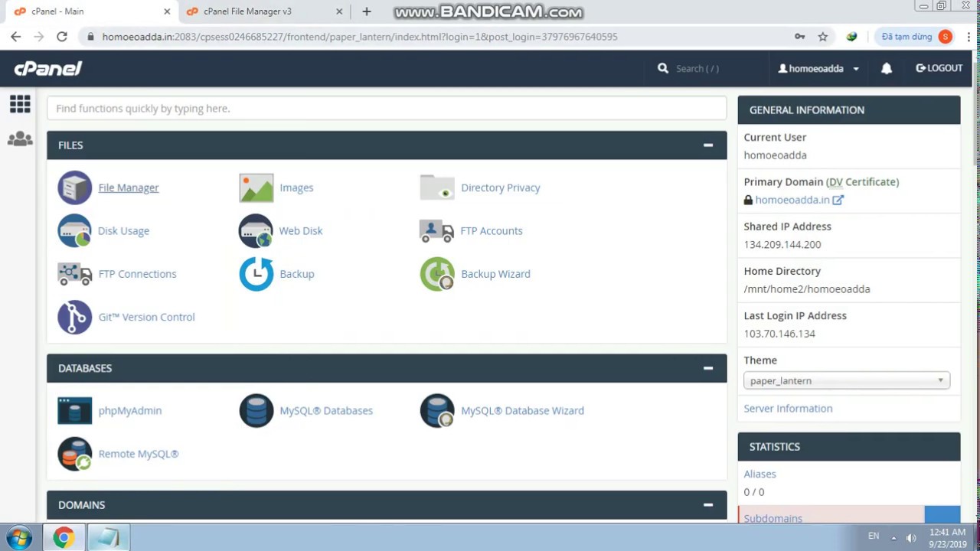Open the File Manager icon
This screenshot has width=980, height=551.
[x=74, y=187]
